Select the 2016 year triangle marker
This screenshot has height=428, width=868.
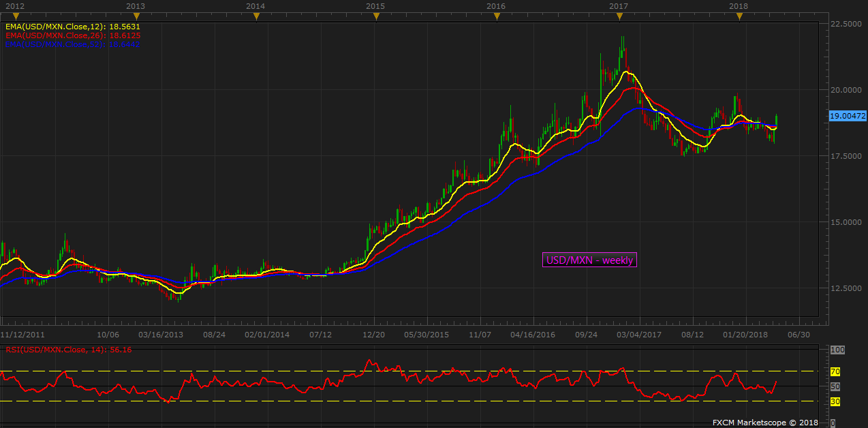coord(497,16)
